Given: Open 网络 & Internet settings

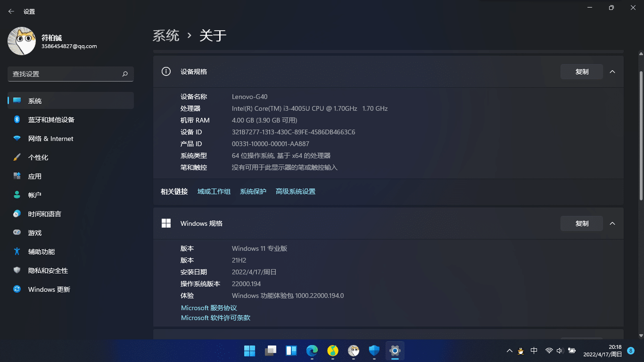Looking at the screenshot, I should click(50, 139).
